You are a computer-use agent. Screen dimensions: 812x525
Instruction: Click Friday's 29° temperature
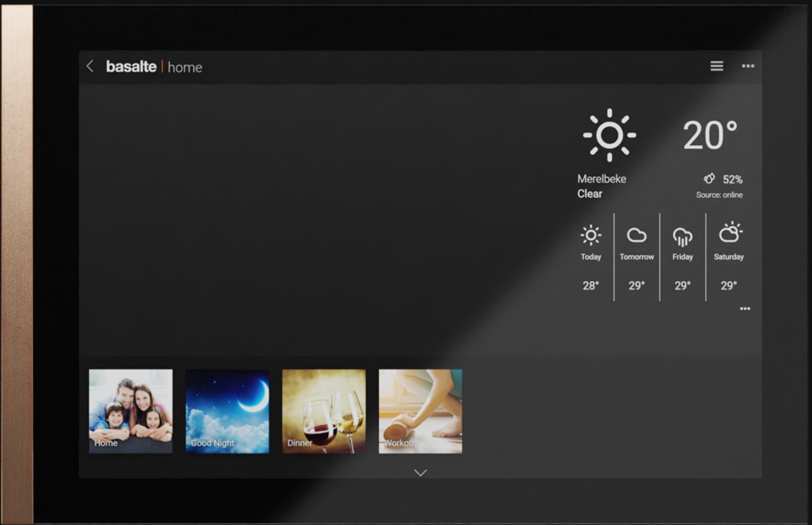point(682,285)
